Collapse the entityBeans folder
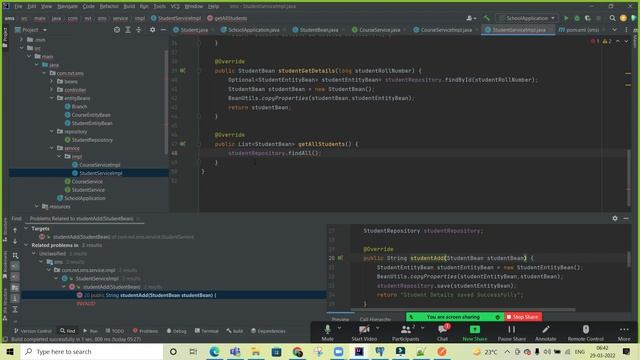Viewport: 640px width, 360px height. (x=52, y=98)
